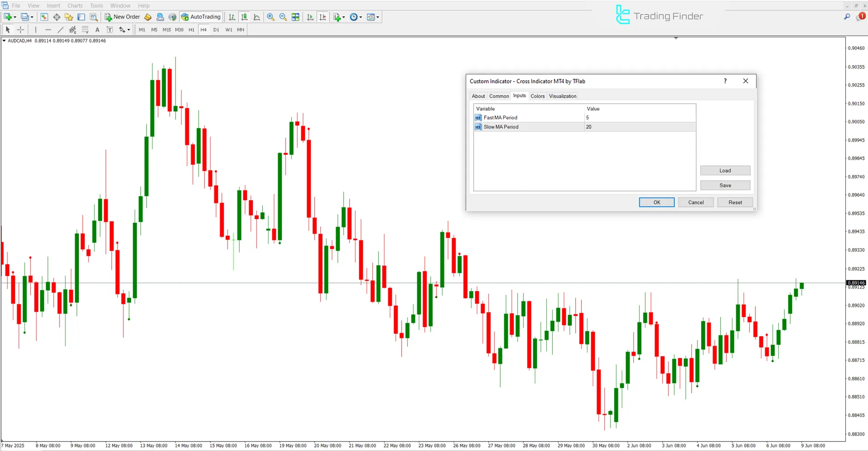The image size is (868, 451).
Task: Switch chart to Candlestick view
Action: coord(244,17)
